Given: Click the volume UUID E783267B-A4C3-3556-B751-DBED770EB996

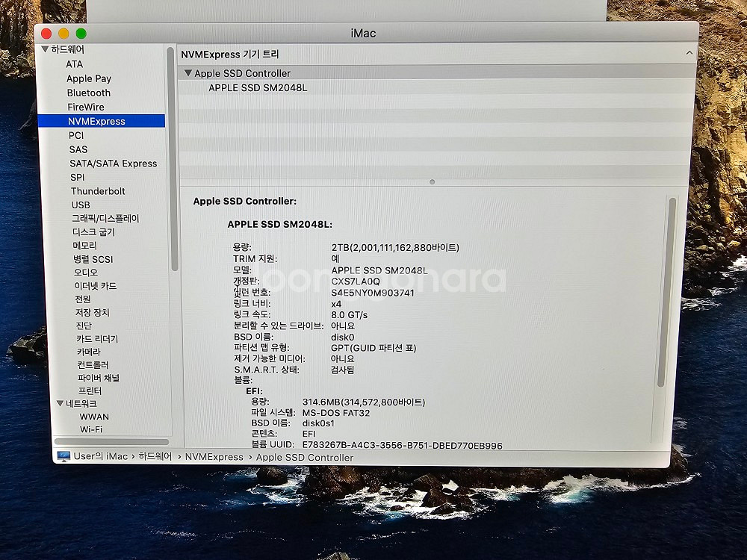Looking at the screenshot, I should pos(402,446).
